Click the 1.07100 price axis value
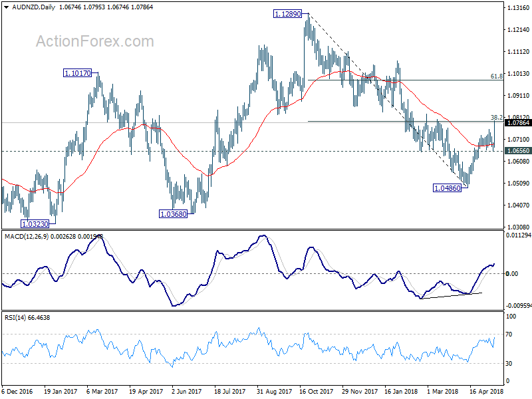 tap(518, 140)
